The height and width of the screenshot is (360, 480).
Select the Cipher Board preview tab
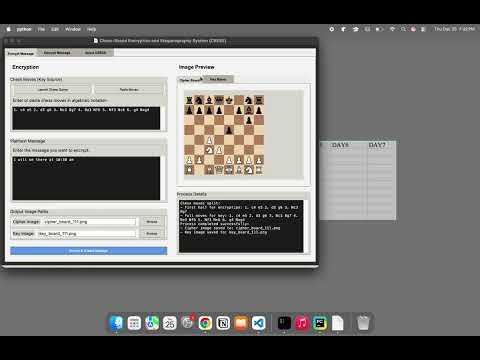(x=190, y=80)
